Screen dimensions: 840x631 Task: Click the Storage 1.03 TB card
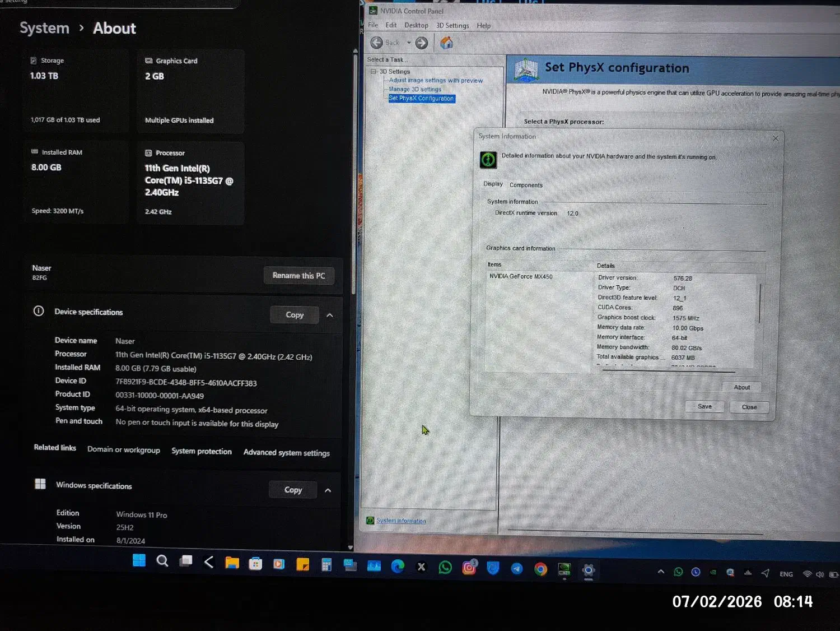(76, 91)
